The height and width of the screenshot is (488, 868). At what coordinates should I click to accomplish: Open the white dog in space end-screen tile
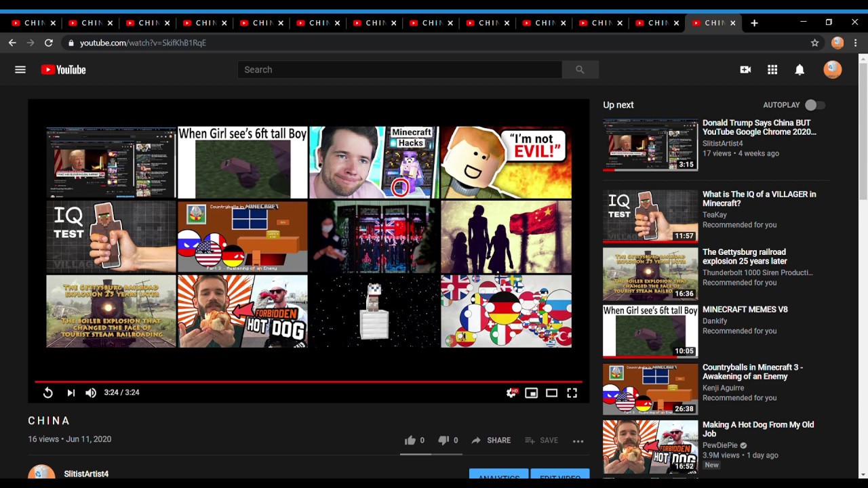[374, 311]
